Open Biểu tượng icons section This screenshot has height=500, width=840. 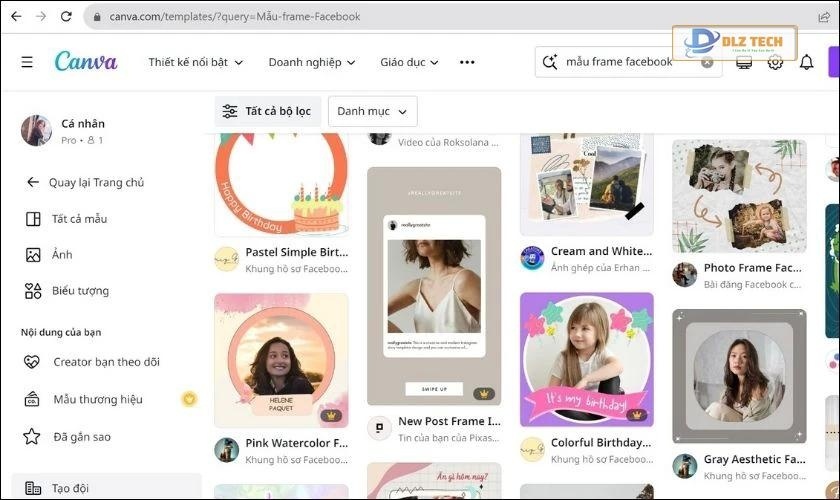(x=80, y=291)
